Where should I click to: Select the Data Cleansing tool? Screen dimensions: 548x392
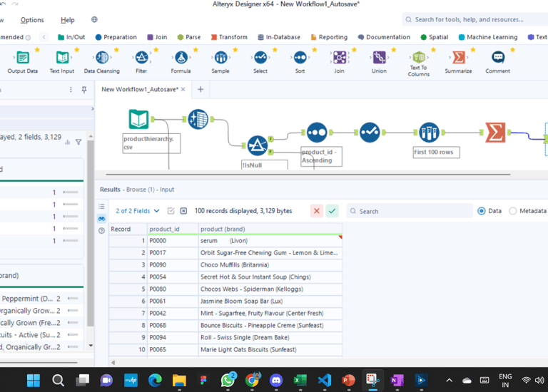[x=102, y=62]
